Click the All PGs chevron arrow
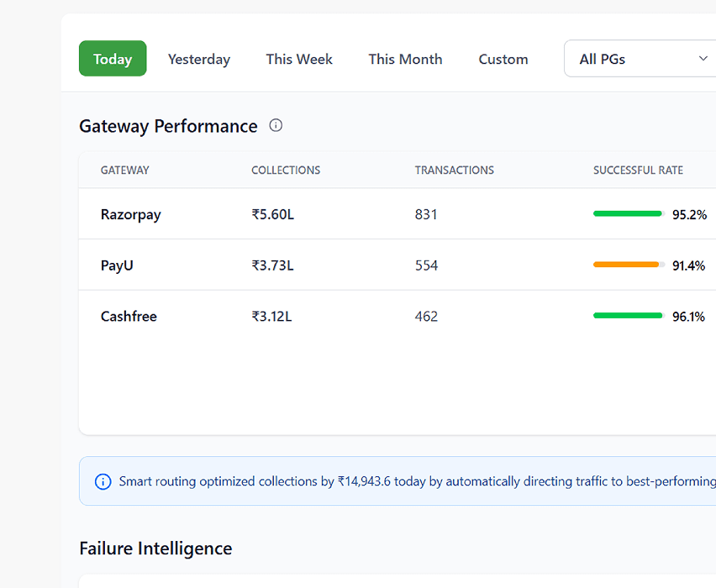Viewport: 716px width, 588px height. tap(703, 59)
